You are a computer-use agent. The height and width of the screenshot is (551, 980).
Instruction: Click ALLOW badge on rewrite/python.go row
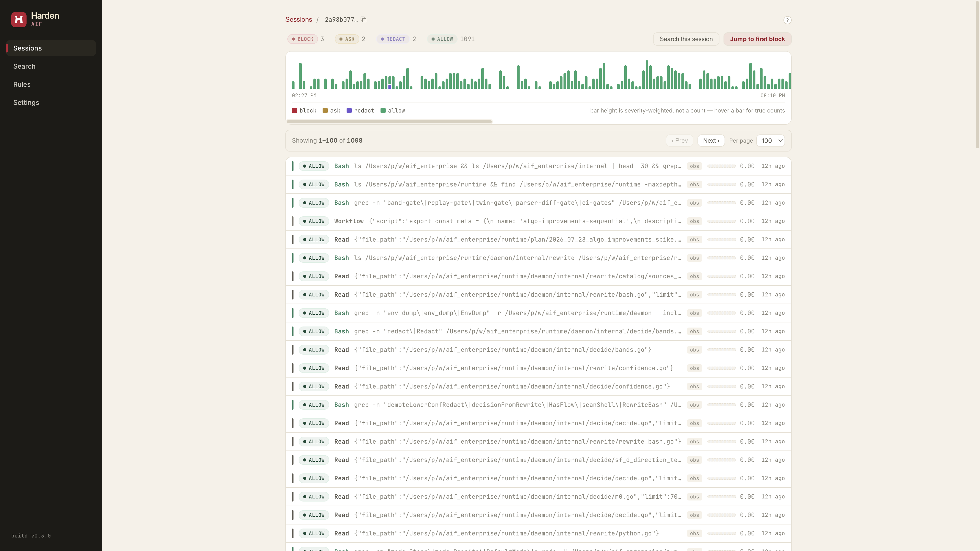click(314, 533)
